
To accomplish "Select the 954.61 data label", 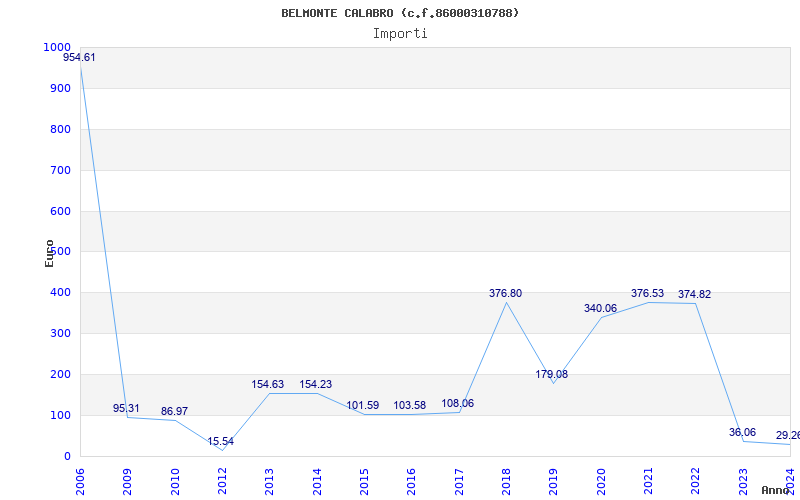I will tap(79, 58).
